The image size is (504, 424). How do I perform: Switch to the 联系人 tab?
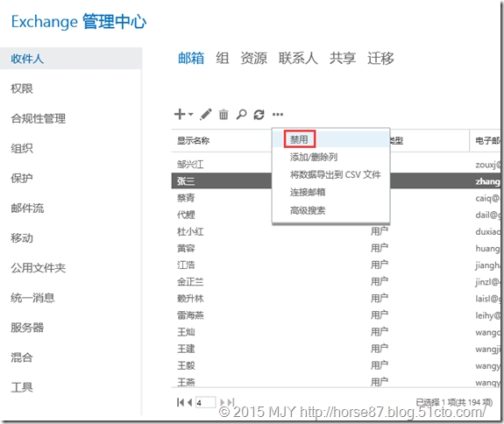coord(298,59)
